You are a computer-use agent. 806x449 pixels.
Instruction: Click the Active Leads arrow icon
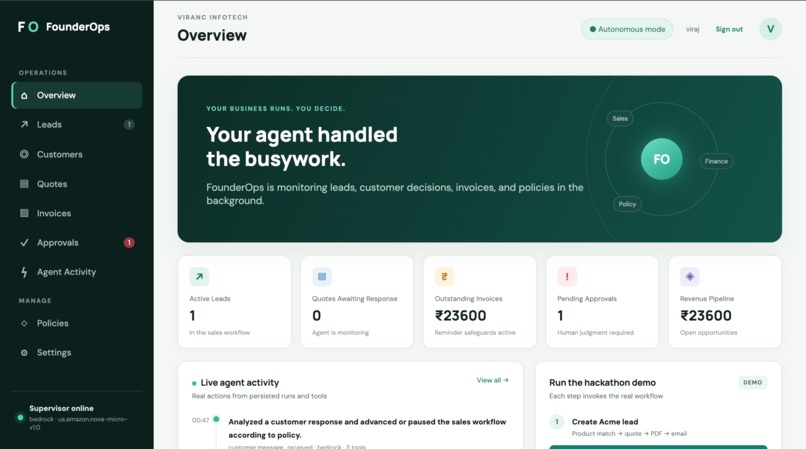tap(199, 277)
